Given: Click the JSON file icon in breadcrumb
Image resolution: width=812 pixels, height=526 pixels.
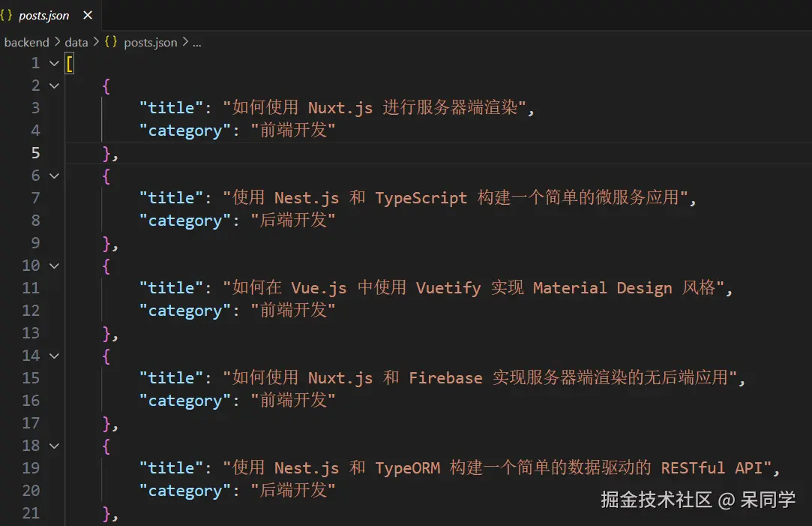Looking at the screenshot, I should click(x=111, y=42).
